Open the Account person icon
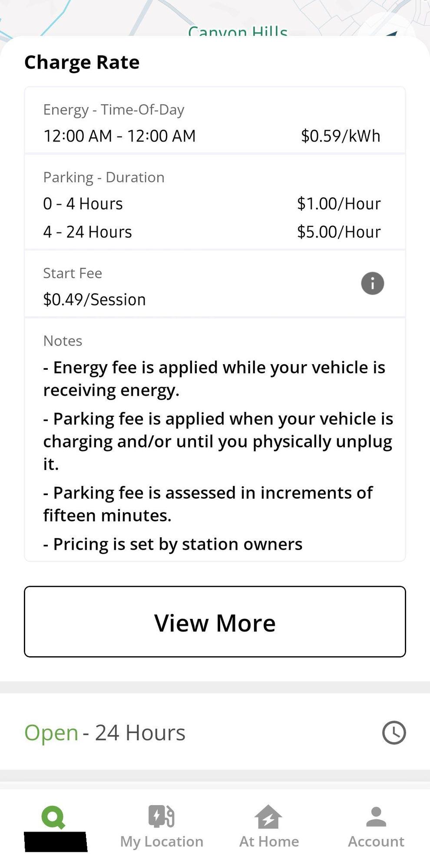The width and height of the screenshot is (430, 868). tap(376, 817)
